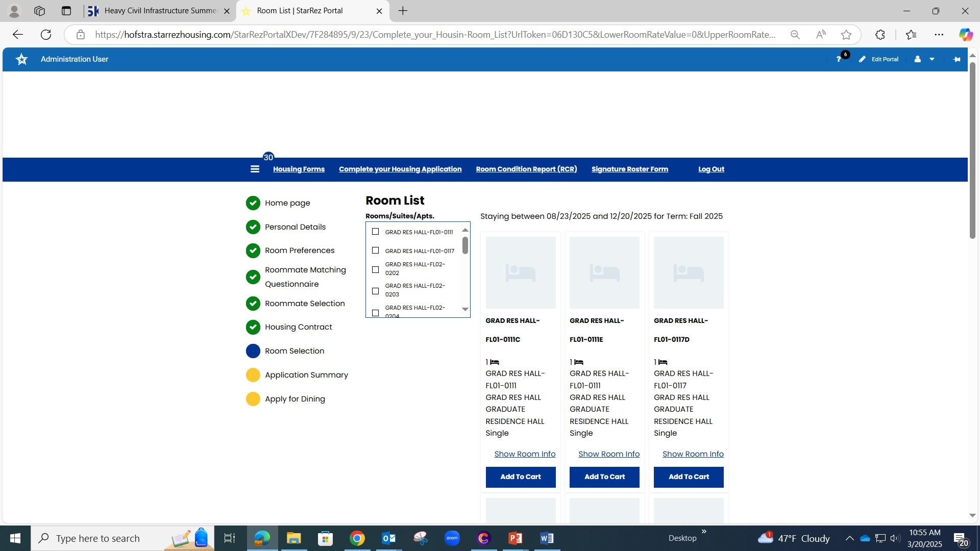980x551 pixels.
Task: Open the Copilot icon in Edge
Action: pos(965,35)
